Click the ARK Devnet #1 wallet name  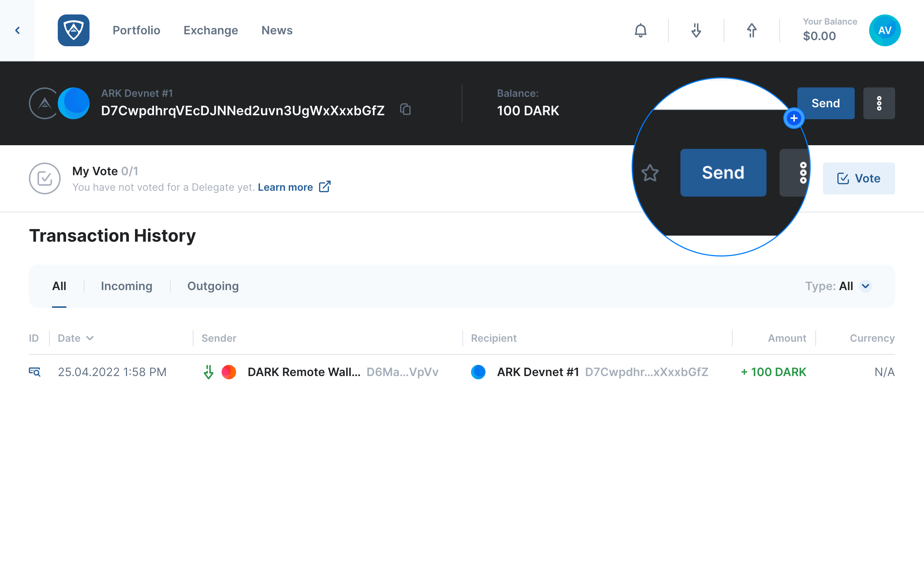(x=137, y=93)
